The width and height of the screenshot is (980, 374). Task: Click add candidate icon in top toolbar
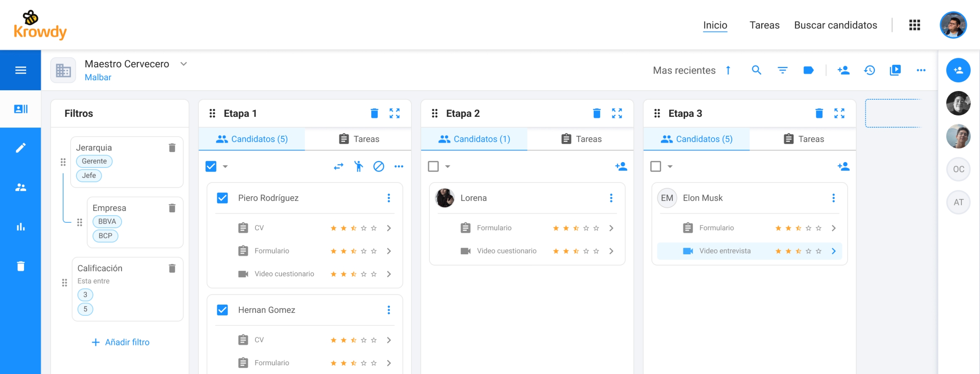(x=843, y=70)
